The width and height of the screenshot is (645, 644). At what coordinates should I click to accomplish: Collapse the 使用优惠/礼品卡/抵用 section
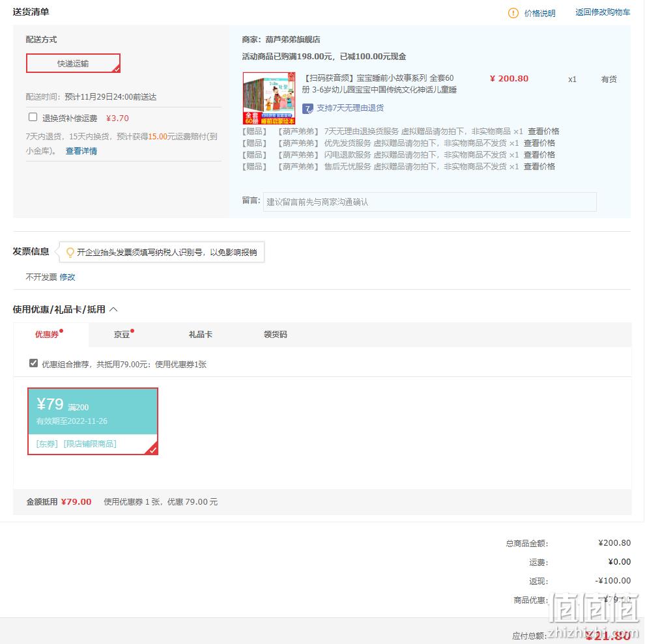114,309
